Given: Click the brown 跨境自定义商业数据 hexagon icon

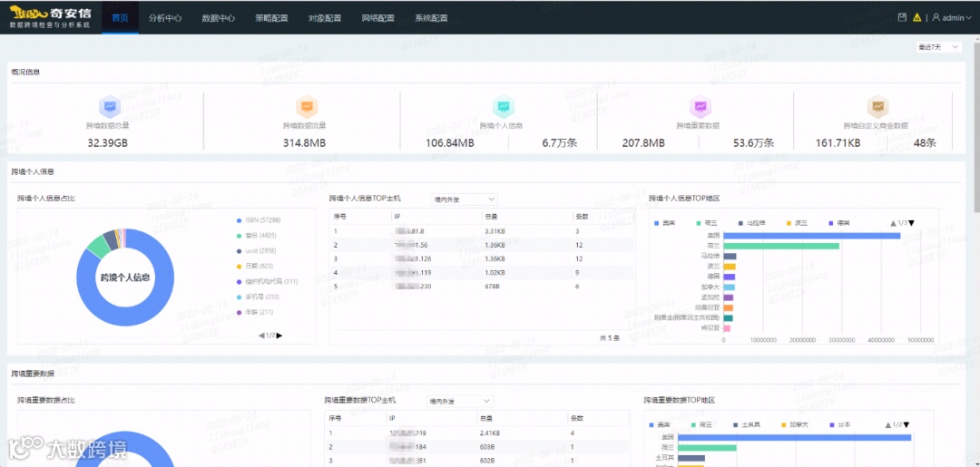Looking at the screenshot, I should tap(877, 107).
